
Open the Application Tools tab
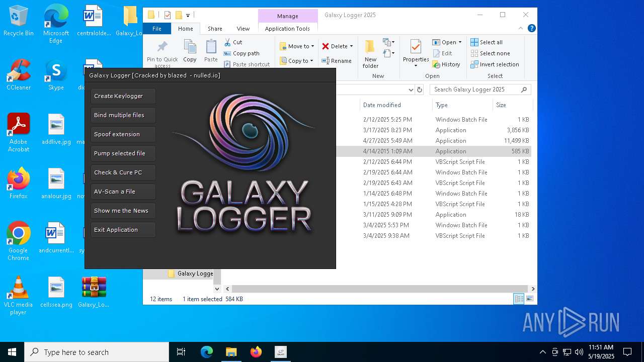(287, 29)
